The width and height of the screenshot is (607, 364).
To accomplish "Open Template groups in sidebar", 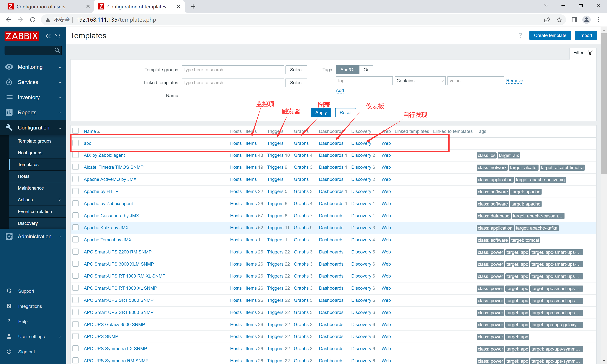I will (x=35, y=141).
